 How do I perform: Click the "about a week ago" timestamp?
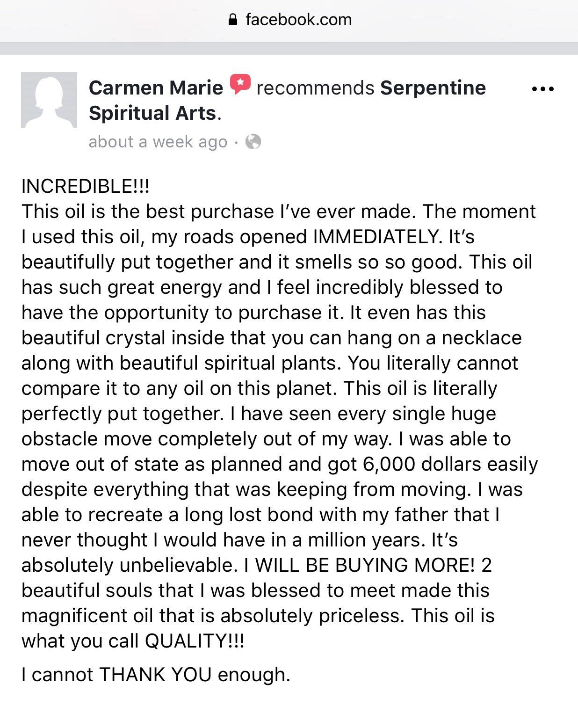coord(158,142)
